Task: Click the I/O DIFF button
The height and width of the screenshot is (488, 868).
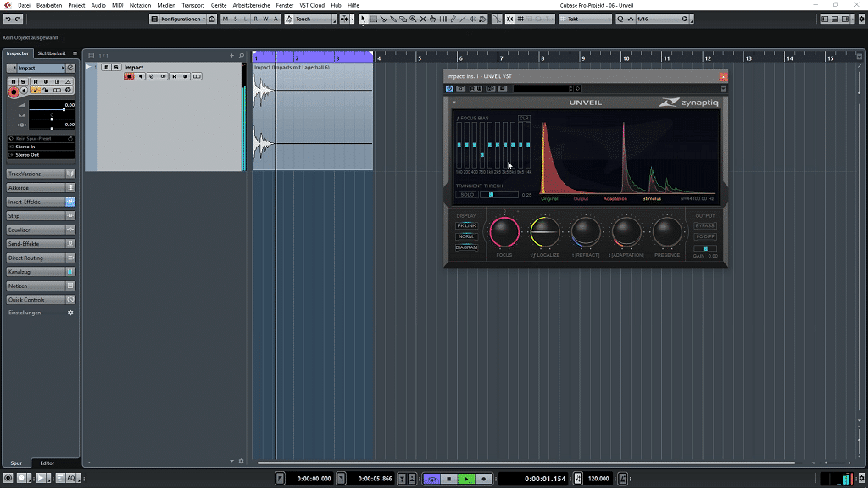Action: coord(704,237)
